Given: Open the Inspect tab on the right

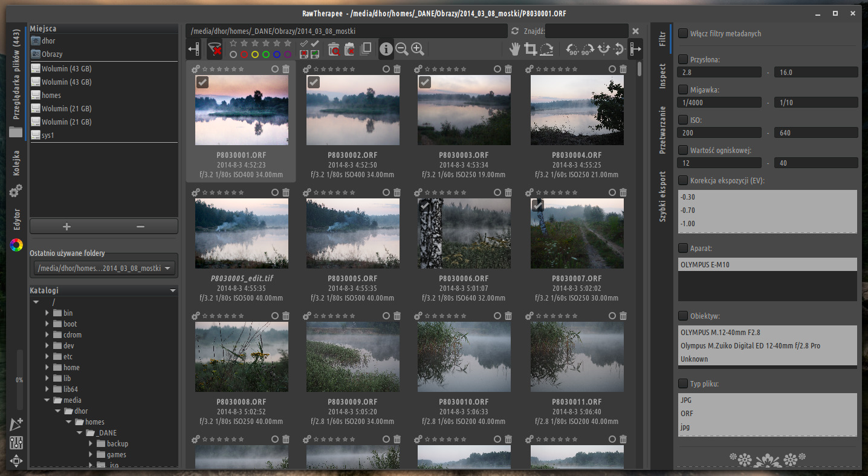Looking at the screenshot, I should pyautogui.click(x=662, y=76).
